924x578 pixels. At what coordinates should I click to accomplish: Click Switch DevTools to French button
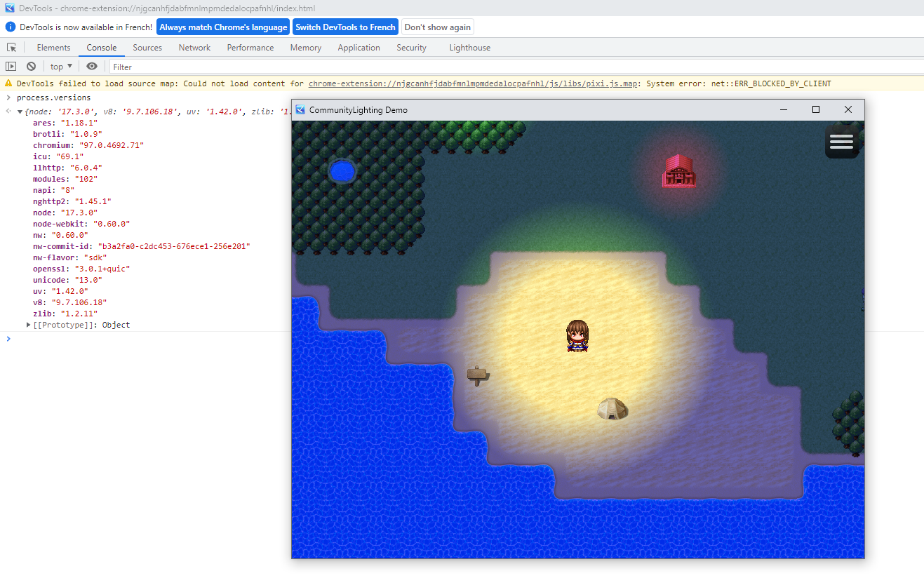pos(345,27)
